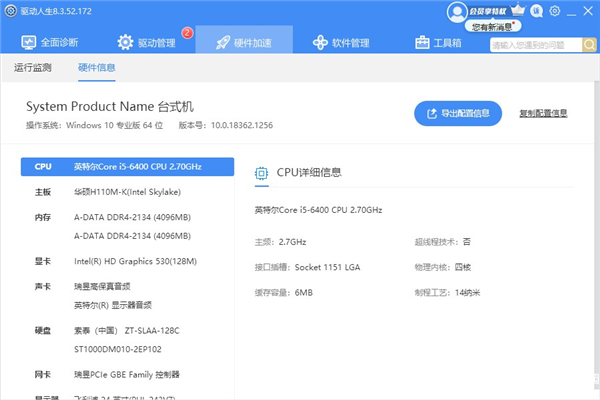Screen dimensions: 600x400
Task: Click the Windows 10 专业版 64 位 text
Action: coord(114,125)
